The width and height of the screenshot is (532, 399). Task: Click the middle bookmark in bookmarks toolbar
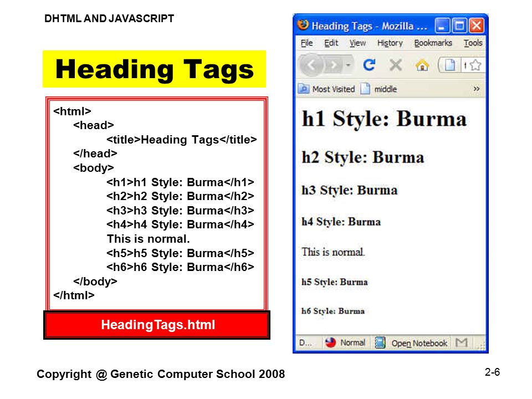click(378, 89)
